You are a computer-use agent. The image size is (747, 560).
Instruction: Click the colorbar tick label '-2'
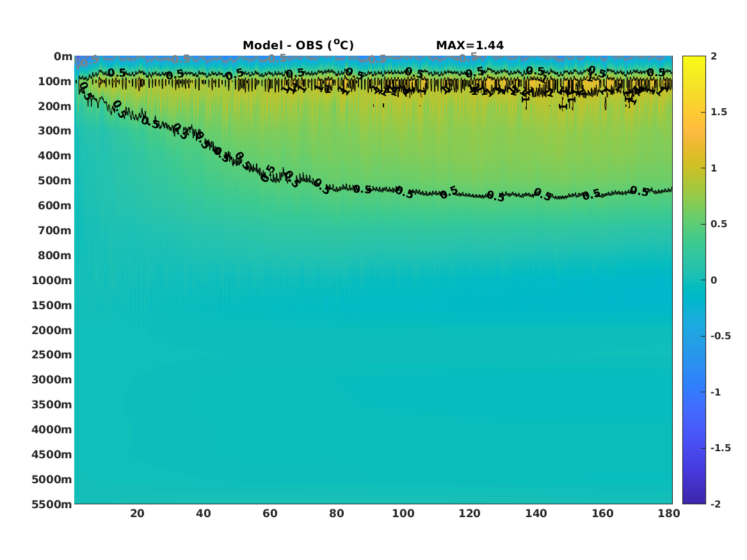(x=716, y=504)
